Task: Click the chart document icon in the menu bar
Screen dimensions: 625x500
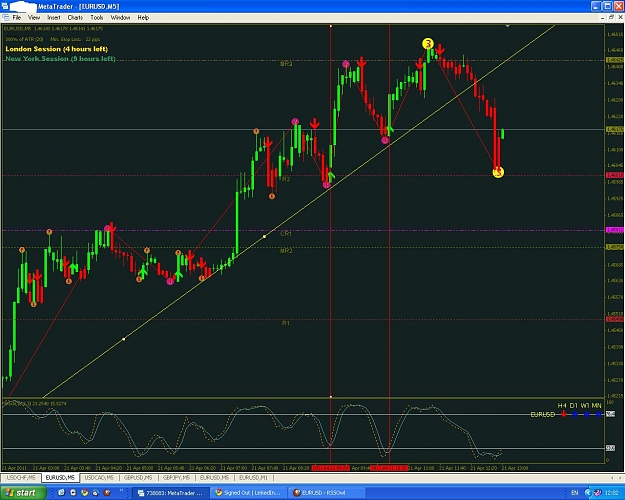Action: (x=6, y=18)
